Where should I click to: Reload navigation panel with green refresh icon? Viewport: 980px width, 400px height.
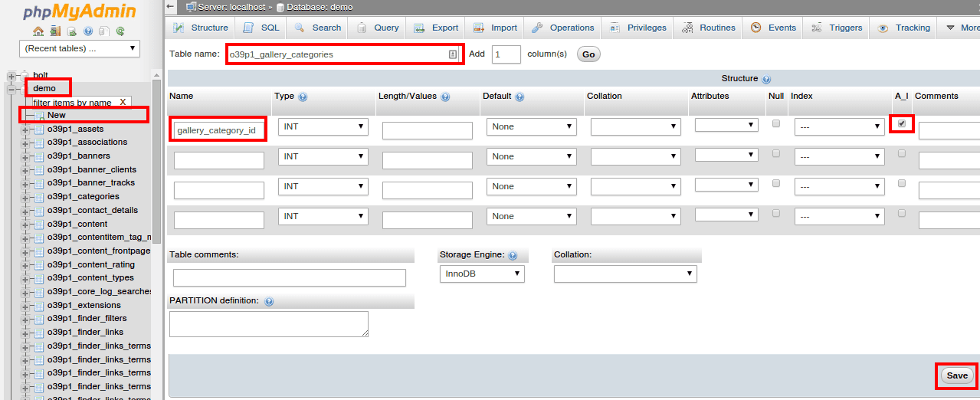tap(120, 31)
